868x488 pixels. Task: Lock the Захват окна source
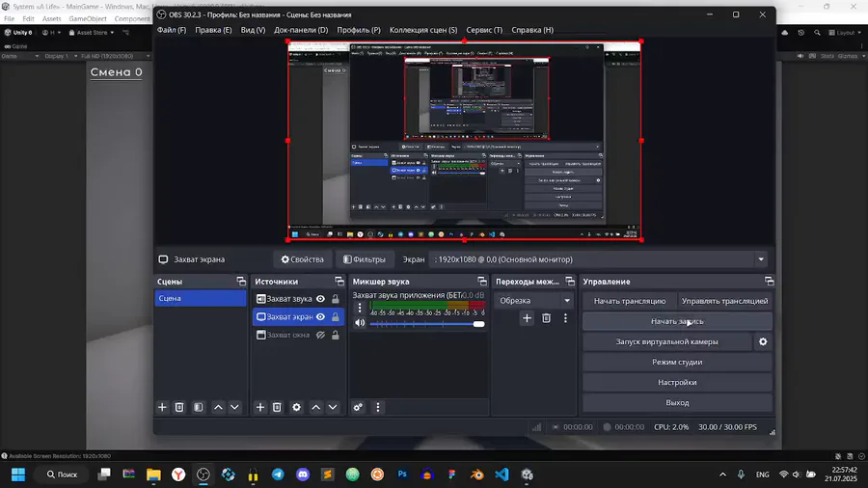(x=336, y=335)
